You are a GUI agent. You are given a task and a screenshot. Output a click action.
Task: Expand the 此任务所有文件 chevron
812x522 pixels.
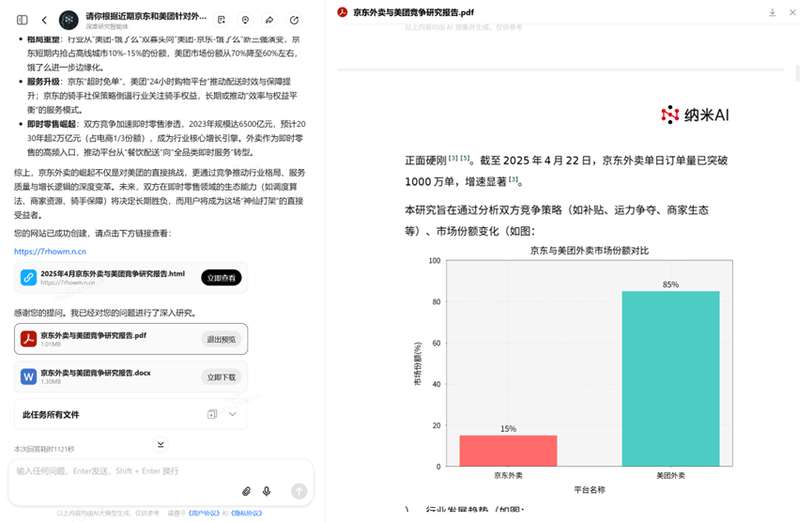[x=233, y=414]
